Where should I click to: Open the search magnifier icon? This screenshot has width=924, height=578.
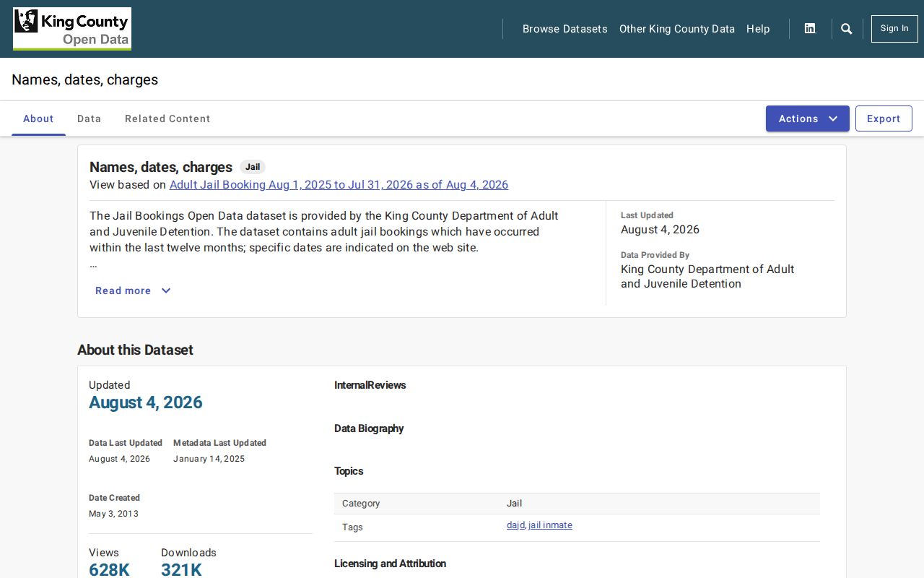pyautogui.click(x=847, y=29)
